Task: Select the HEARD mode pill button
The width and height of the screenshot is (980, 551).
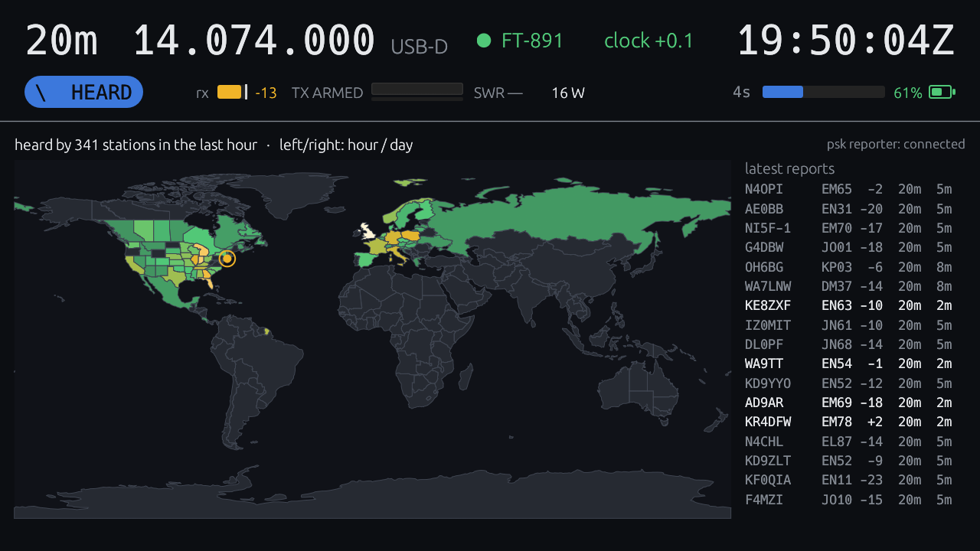Action: [83, 92]
